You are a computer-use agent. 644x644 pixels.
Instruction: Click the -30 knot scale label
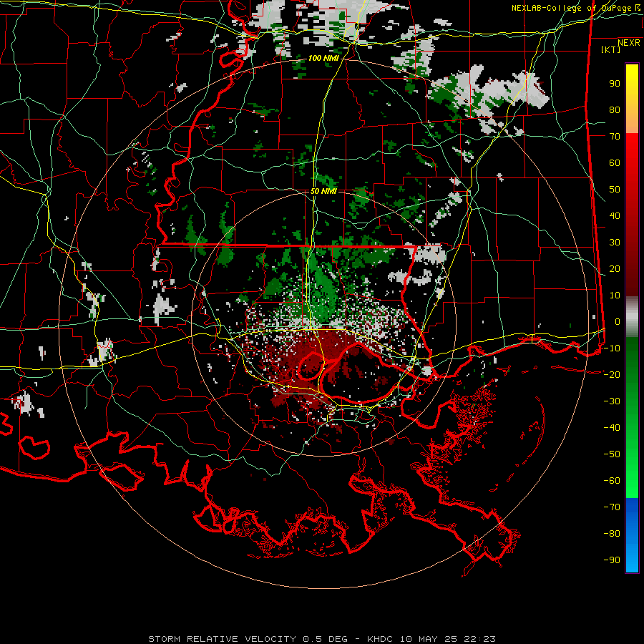[612, 401]
